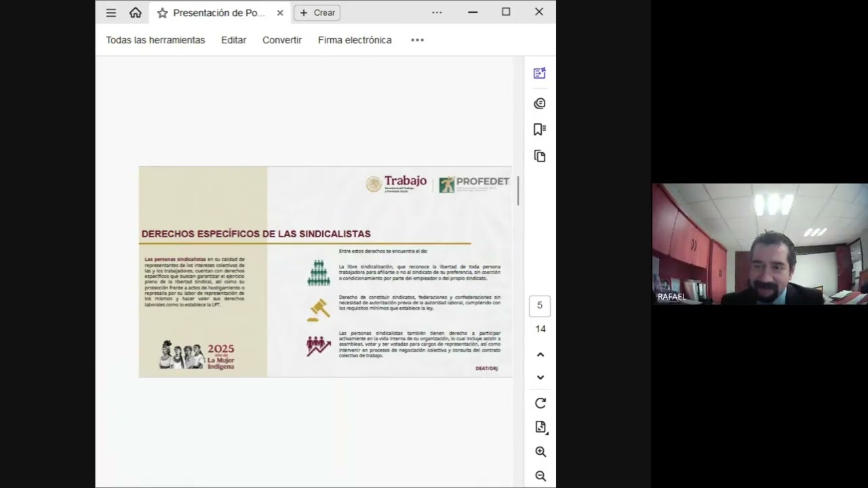Click the slide title DERECHOS ESPECÍFICOS DE LAS SINDICALISTAS
The width and height of the screenshot is (868, 488).
tap(256, 234)
